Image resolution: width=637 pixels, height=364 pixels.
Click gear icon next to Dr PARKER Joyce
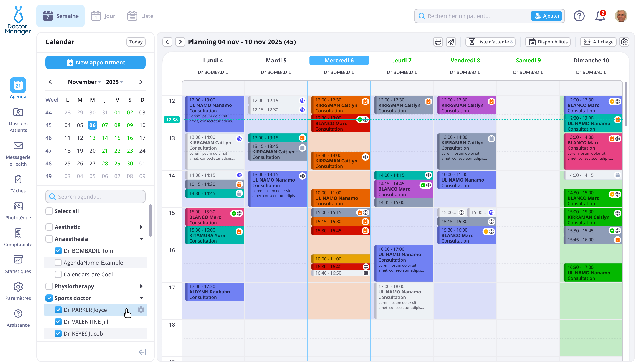[x=141, y=310]
